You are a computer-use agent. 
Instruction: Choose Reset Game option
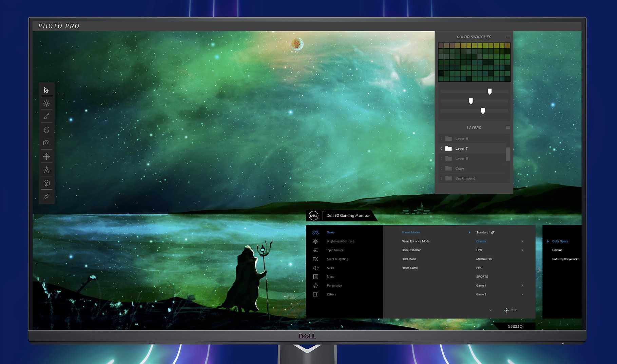(409, 268)
